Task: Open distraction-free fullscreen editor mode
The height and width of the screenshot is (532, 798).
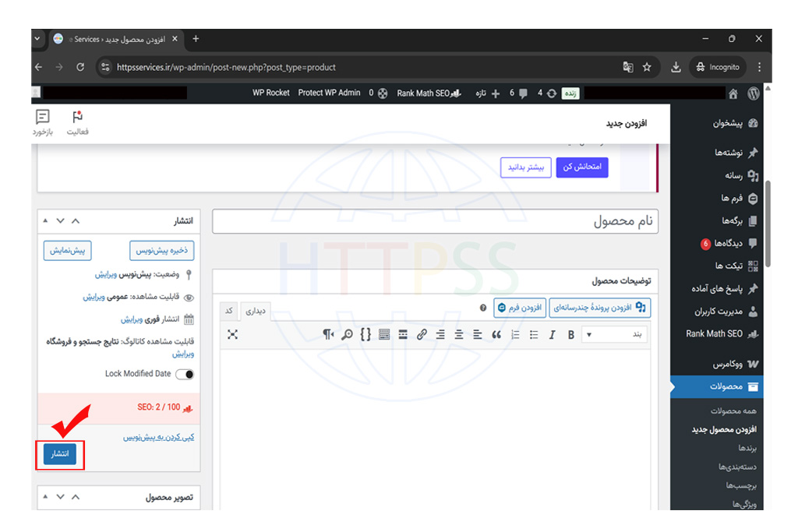Action: coord(232,334)
